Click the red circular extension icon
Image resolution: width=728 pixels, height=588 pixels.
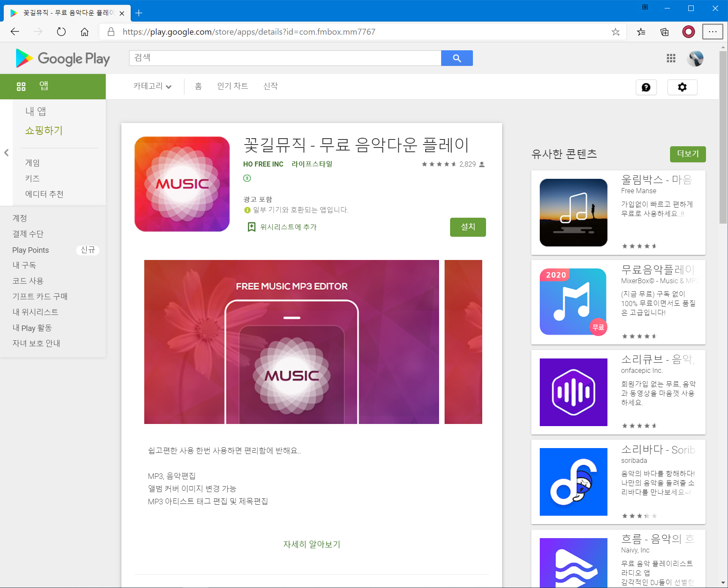(689, 32)
